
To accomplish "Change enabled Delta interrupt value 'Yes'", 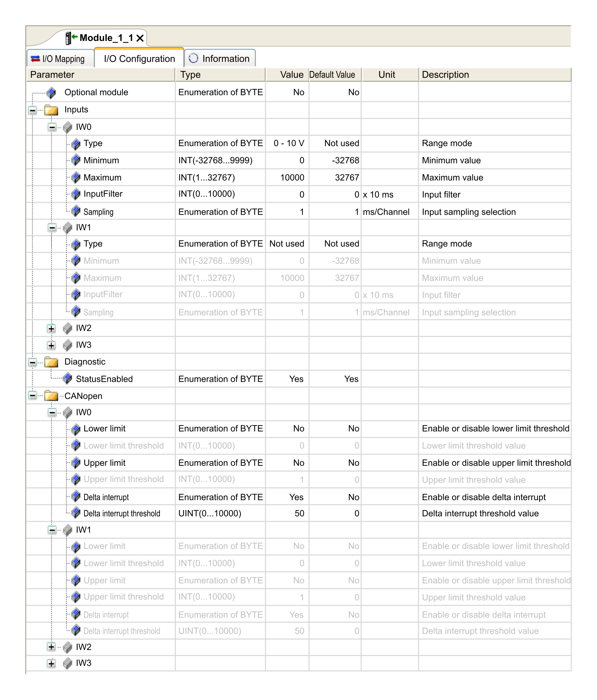I will 287,497.
